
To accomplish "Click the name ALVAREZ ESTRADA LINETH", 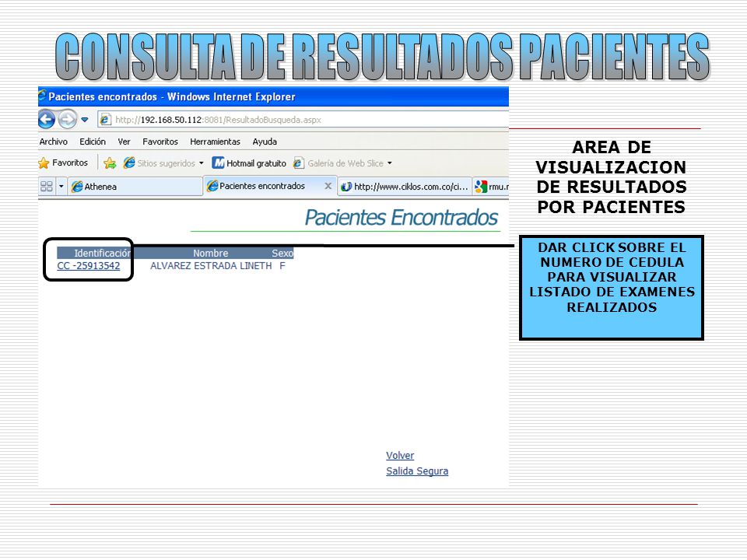I will click(x=211, y=266).
